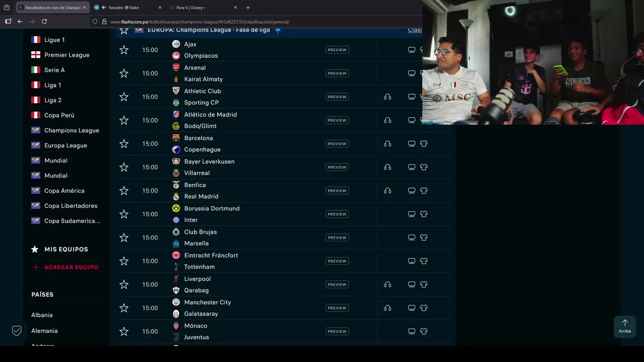Open Copa Perú in the sidebar
Viewport: 644px width, 362px height.
59,115
